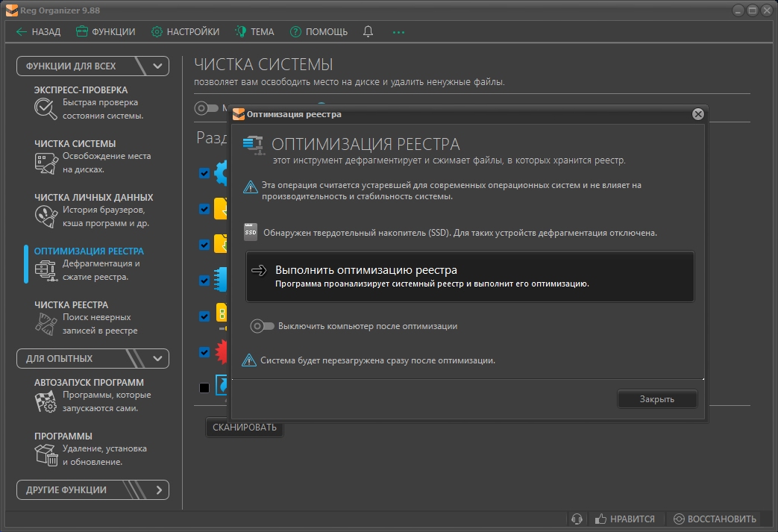Click the System Cleanup sidebar icon

point(46,163)
